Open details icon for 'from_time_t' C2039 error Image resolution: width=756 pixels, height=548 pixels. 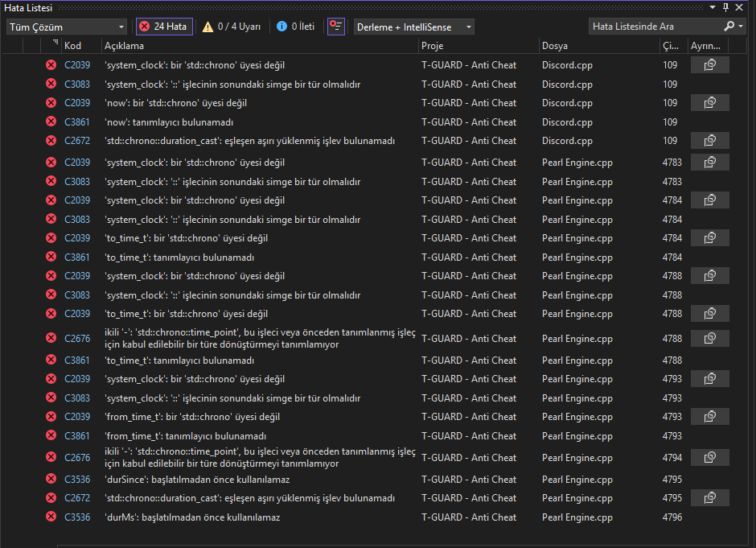[709, 417]
